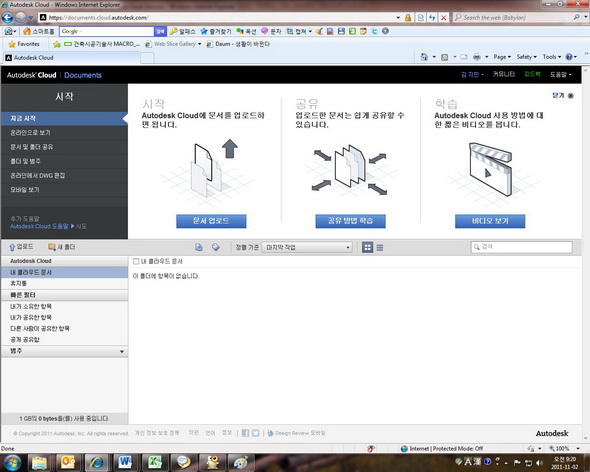The image size is (590, 472).
Task: Open the address bar history dropdown arrow
Action: (x=398, y=17)
